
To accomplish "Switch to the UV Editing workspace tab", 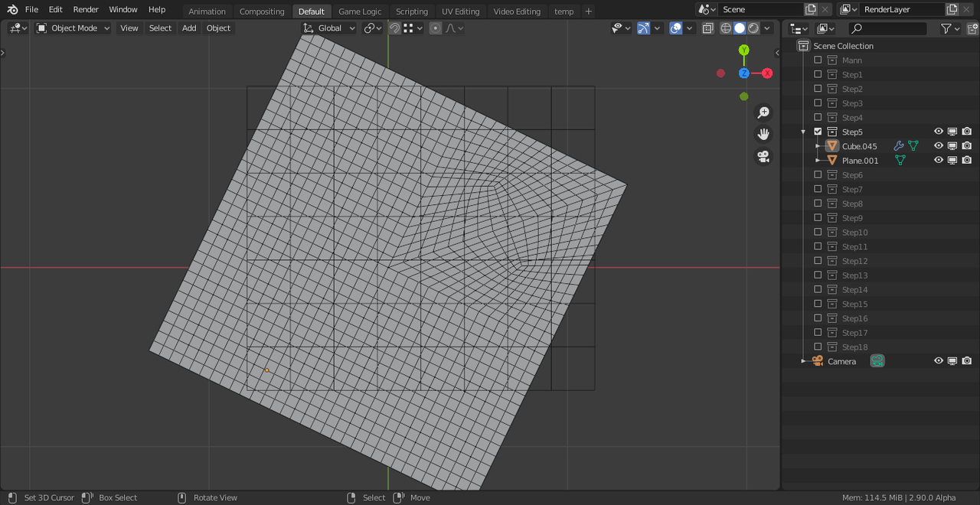I will pyautogui.click(x=460, y=11).
